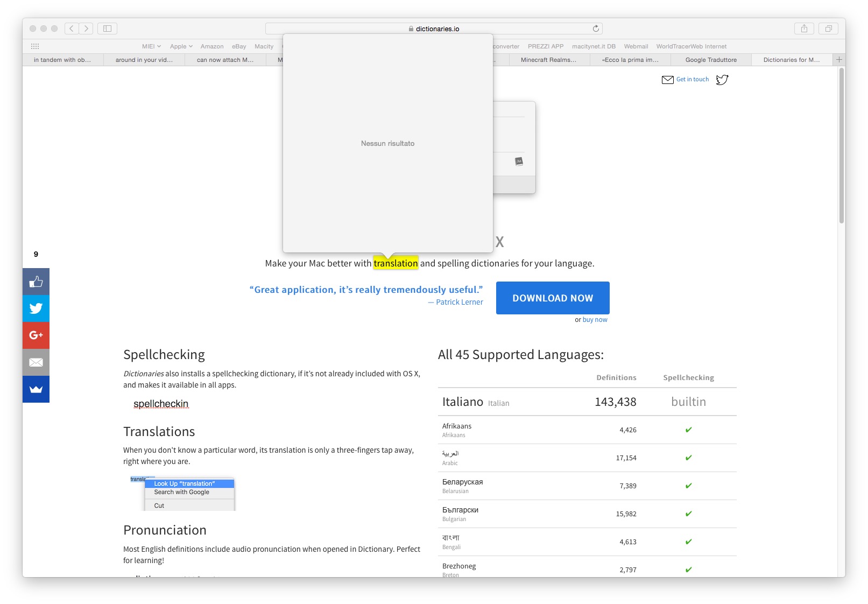Open the macitynet.it DB bookmark
The height and width of the screenshot is (604, 868).
coord(594,46)
